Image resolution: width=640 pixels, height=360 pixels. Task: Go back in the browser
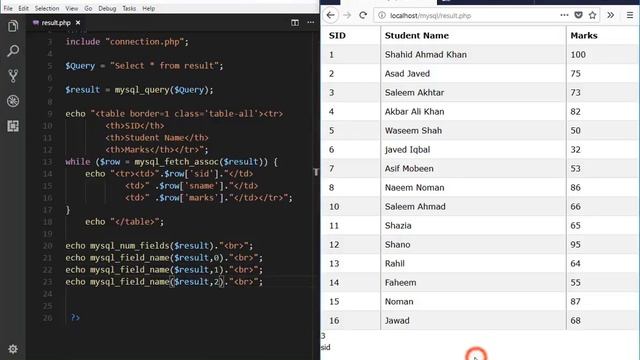331,16
